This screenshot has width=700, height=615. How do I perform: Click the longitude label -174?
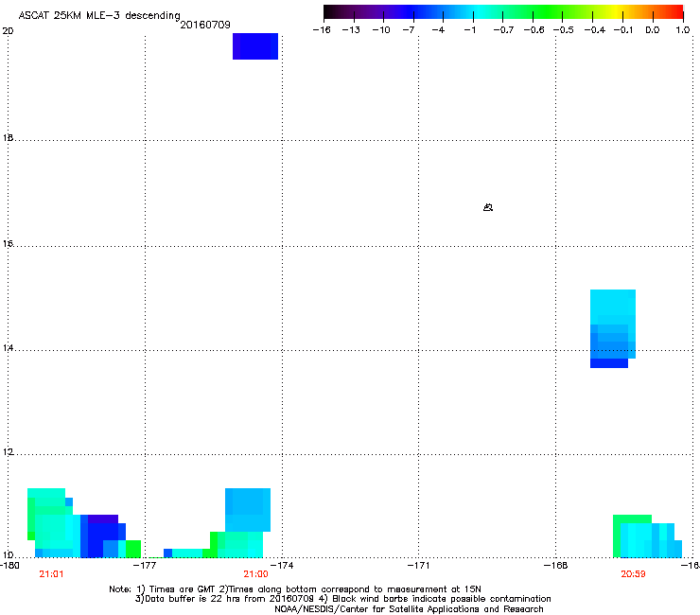click(x=283, y=566)
